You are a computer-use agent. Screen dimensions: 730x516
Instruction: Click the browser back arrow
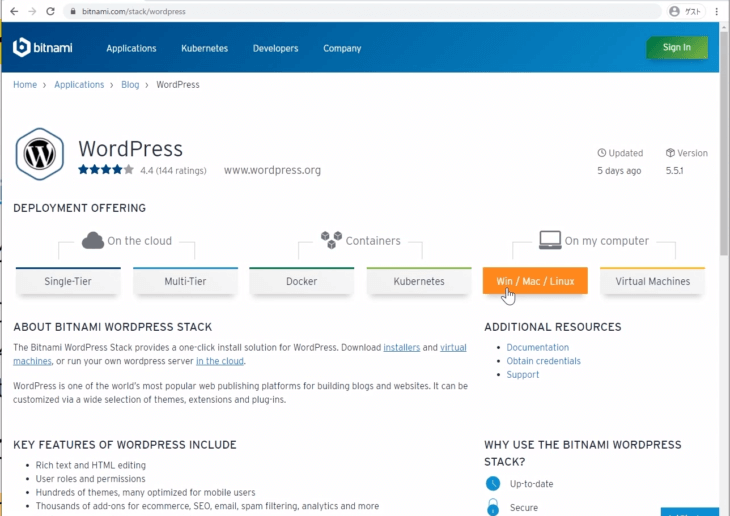coord(14,11)
